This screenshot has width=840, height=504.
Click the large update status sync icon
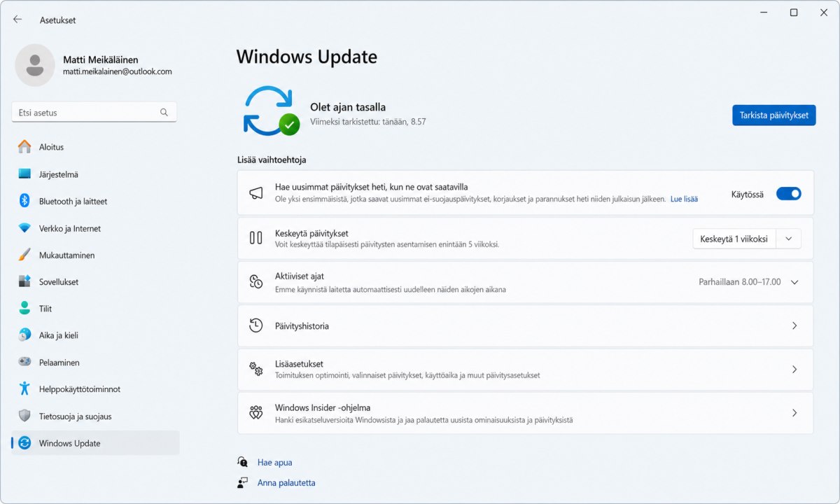coord(272,111)
